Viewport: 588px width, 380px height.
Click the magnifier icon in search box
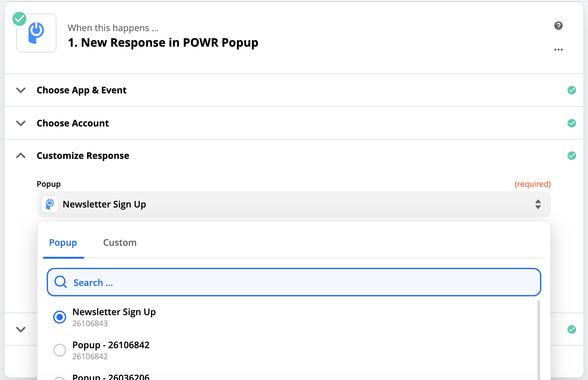[x=61, y=282]
